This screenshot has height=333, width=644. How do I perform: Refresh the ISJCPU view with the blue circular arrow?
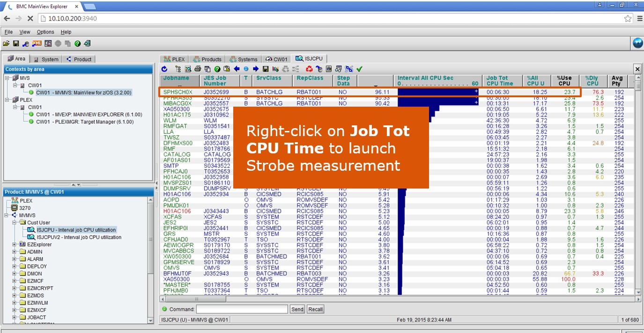pyautogui.click(x=164, y=69)
